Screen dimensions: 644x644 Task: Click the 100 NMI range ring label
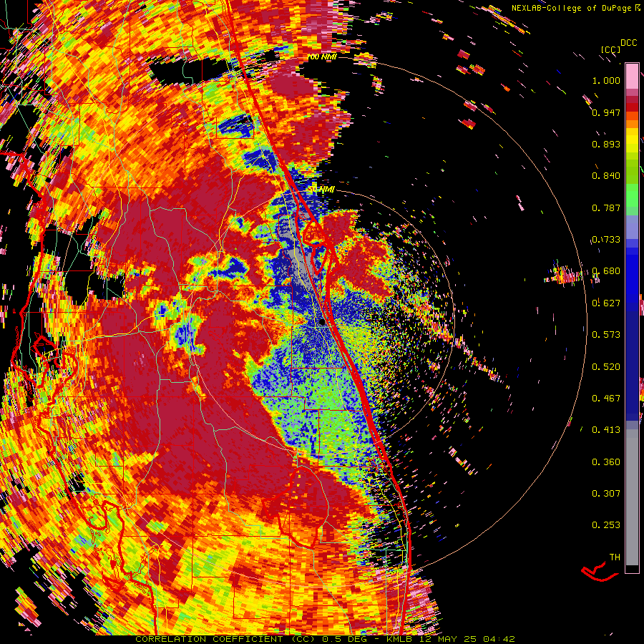(322, 57)
